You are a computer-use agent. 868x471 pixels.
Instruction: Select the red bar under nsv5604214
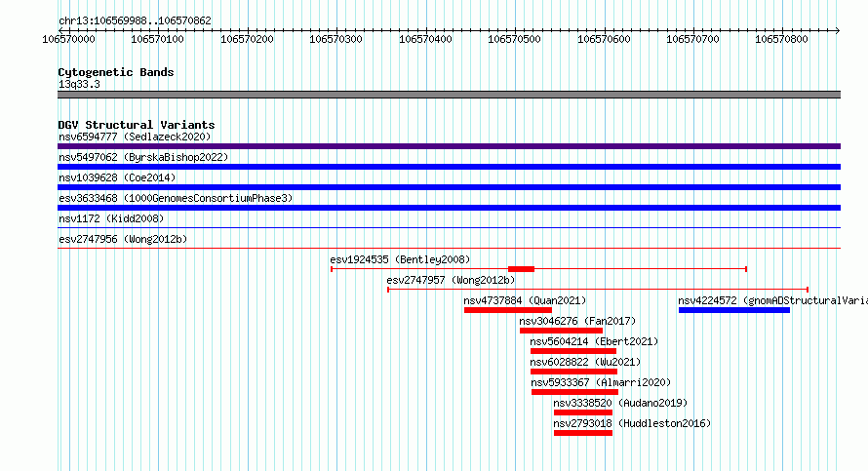(572, 351)
